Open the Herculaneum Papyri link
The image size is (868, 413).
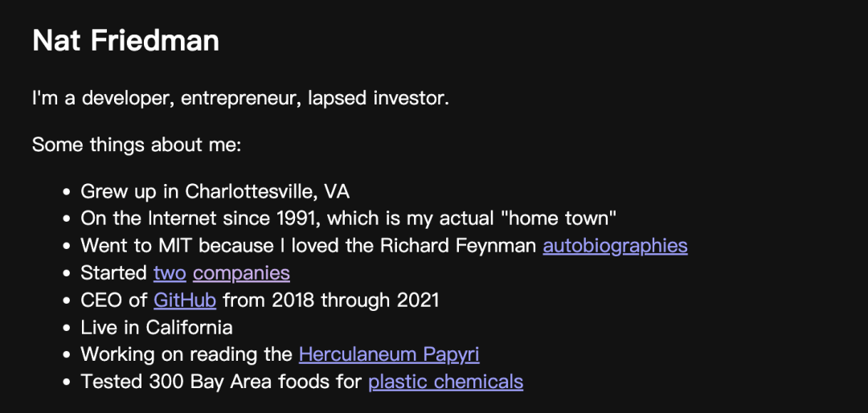(389, 354)
